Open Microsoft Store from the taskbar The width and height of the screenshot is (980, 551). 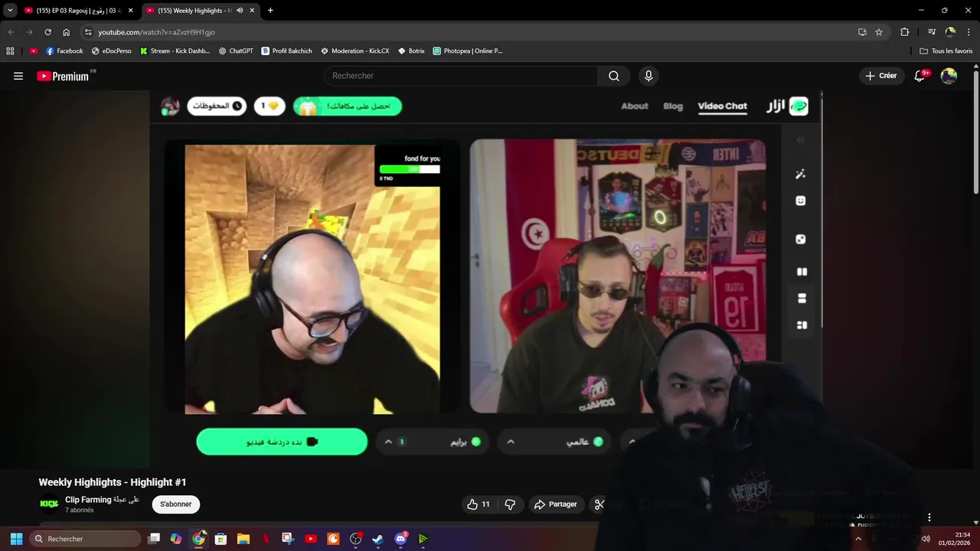pyautogui.click(x=220, y=539)
